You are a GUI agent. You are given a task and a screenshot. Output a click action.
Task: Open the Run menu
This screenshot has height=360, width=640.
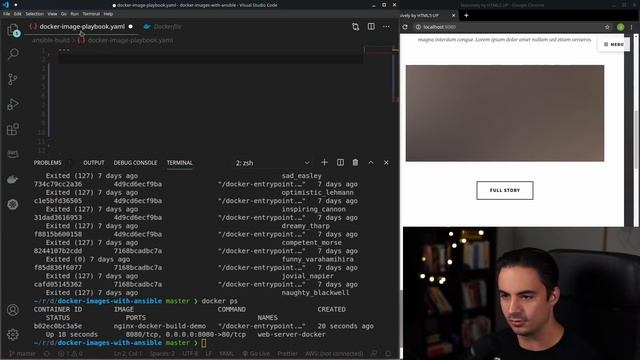pyautogui.click(x=75, y=14)
